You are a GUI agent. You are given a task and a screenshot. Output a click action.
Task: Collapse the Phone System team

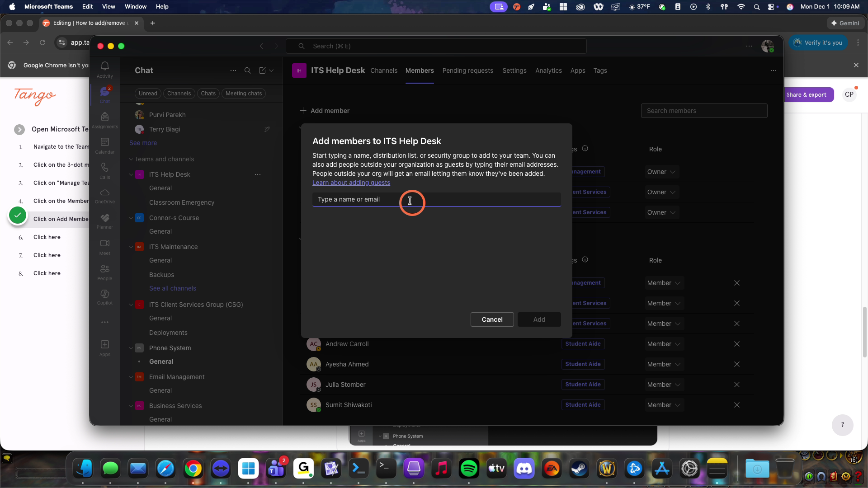(x=131, y=348)
